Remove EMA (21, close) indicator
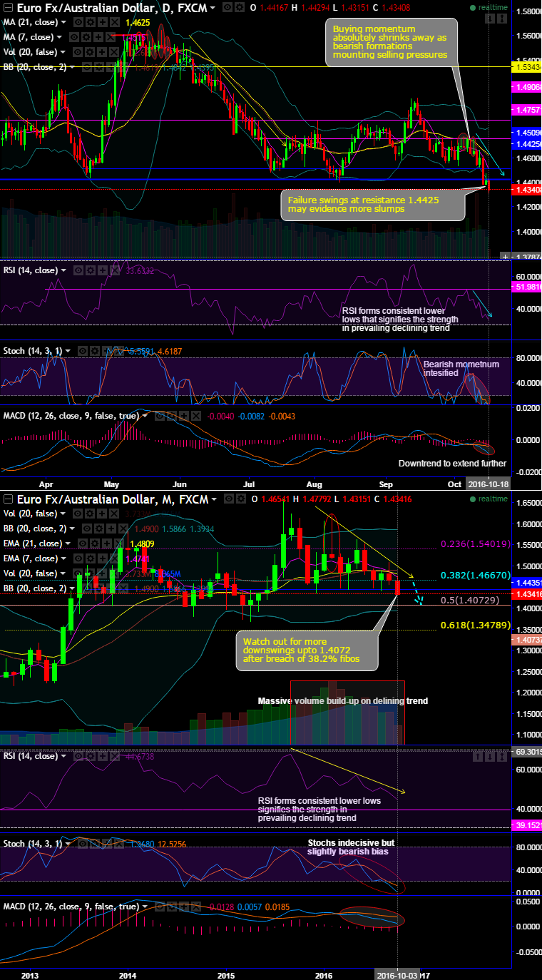 (x=119, y=543)
